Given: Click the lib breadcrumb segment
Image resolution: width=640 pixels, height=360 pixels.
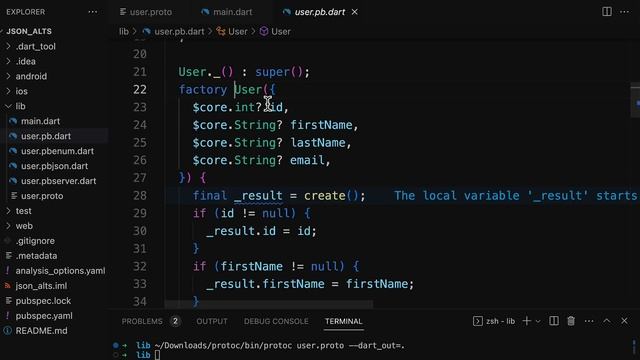Looking at the screenshot, I should coord(124,31).
